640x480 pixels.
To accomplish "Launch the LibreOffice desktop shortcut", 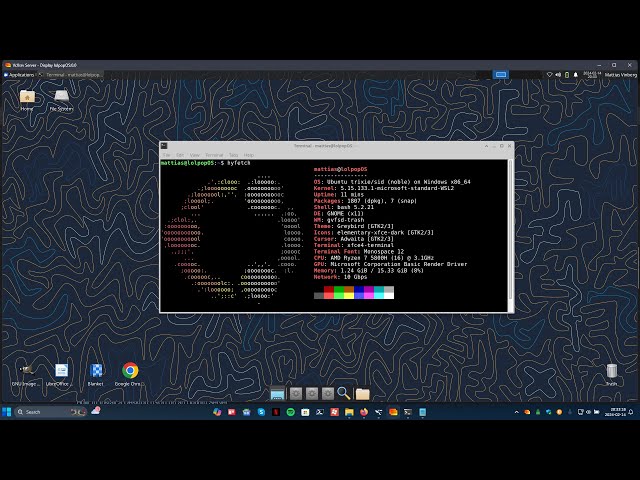I will point(61,374).
